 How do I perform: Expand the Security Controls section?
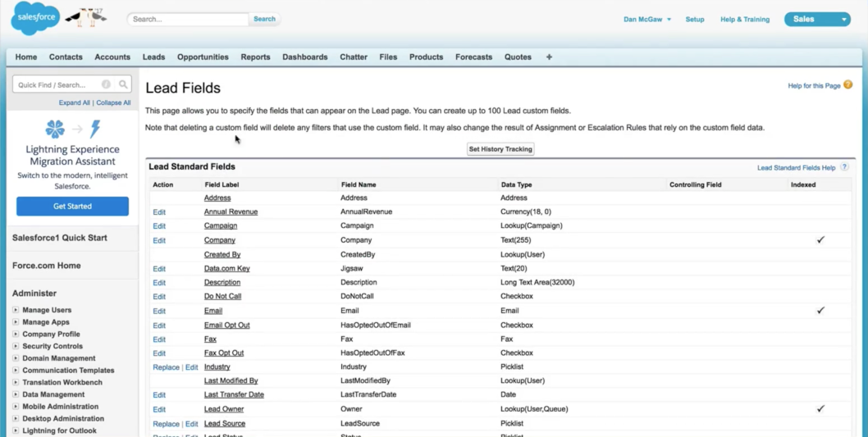[x=16, y=346]
